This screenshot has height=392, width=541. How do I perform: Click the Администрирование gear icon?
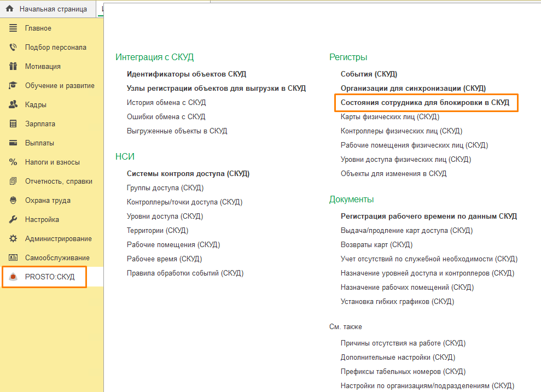13,239
